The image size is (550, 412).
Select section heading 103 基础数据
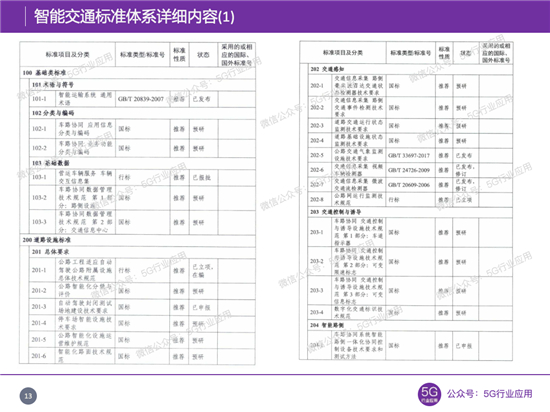51,163
